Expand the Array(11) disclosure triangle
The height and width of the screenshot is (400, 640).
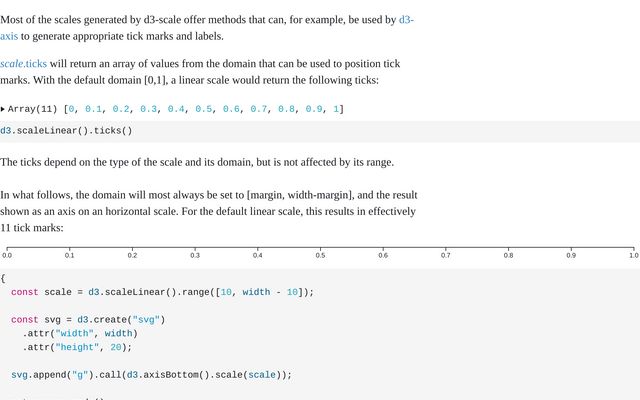(3, 109)
